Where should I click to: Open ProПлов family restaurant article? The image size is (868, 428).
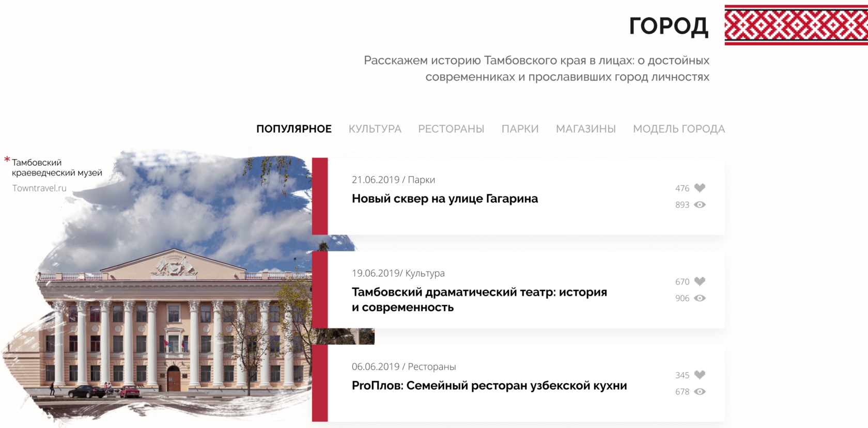pos(489,386)
